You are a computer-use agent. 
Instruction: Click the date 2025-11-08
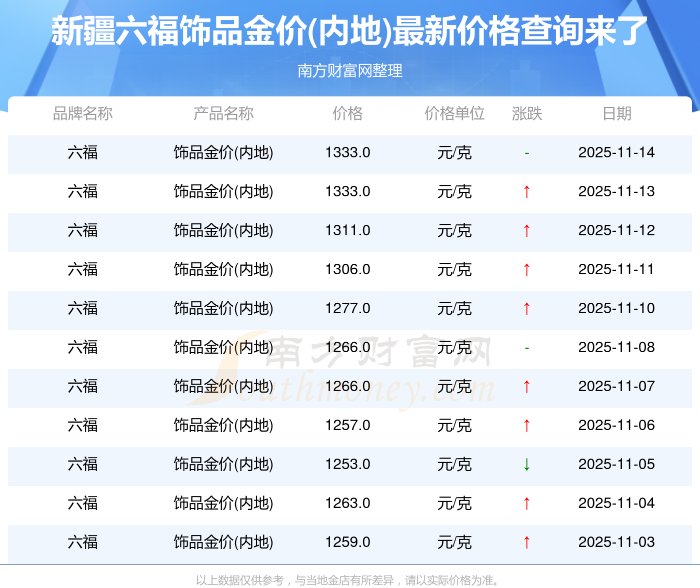616,347
